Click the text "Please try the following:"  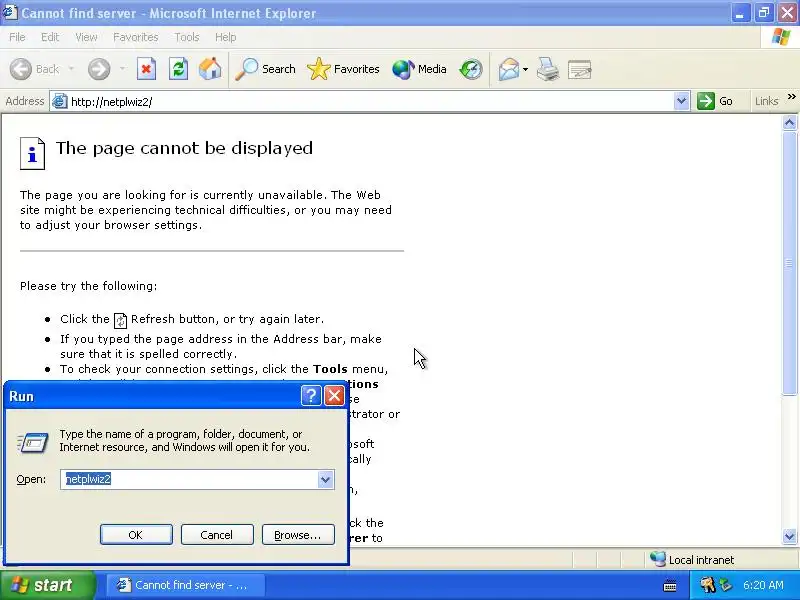click(89, 286)
